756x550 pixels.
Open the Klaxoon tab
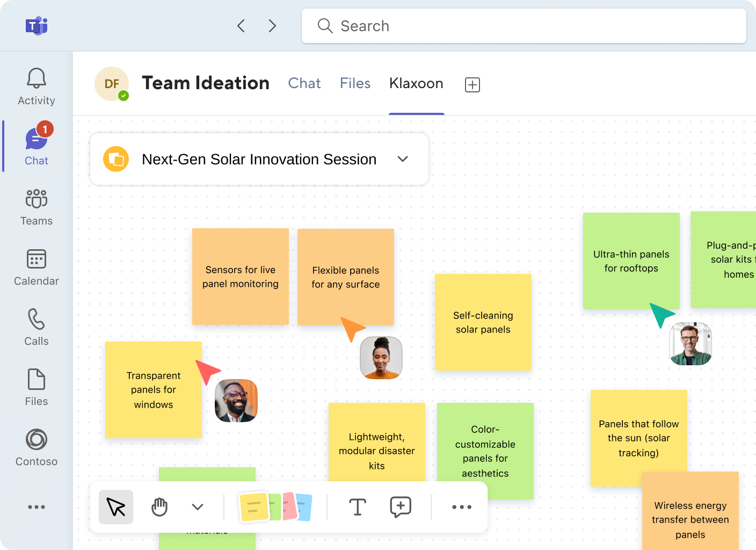[x=416, y=83]
